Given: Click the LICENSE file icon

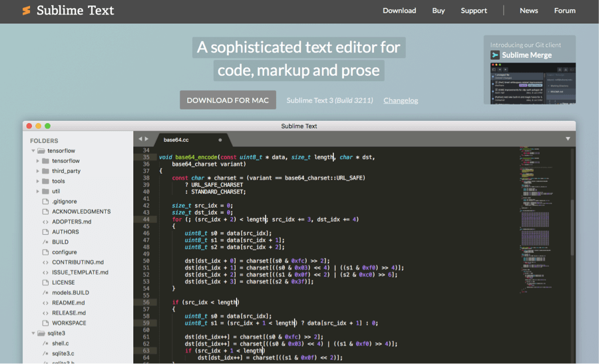Looking at the screenshot, I should [45, 283].
